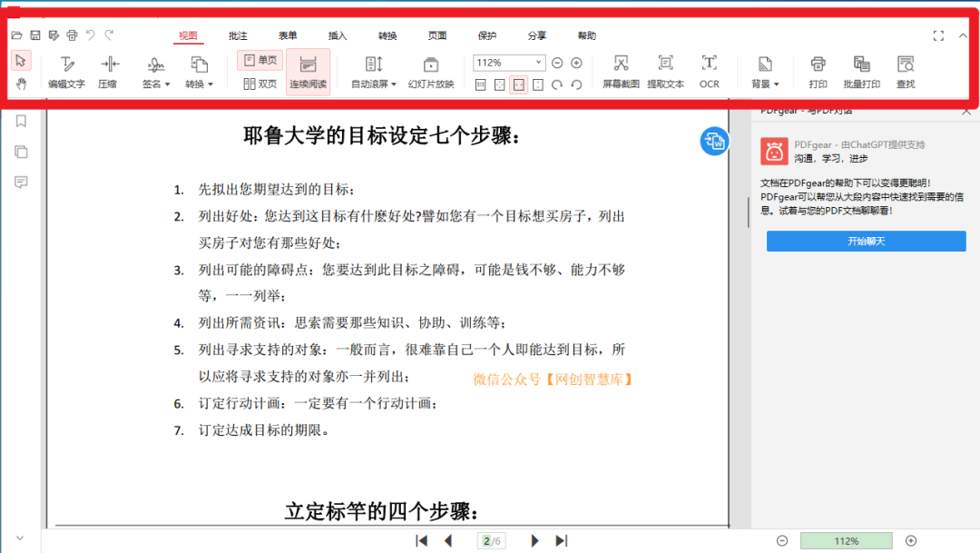Select the fit page view icon
The image size is (980, 553).
[500, 84]
